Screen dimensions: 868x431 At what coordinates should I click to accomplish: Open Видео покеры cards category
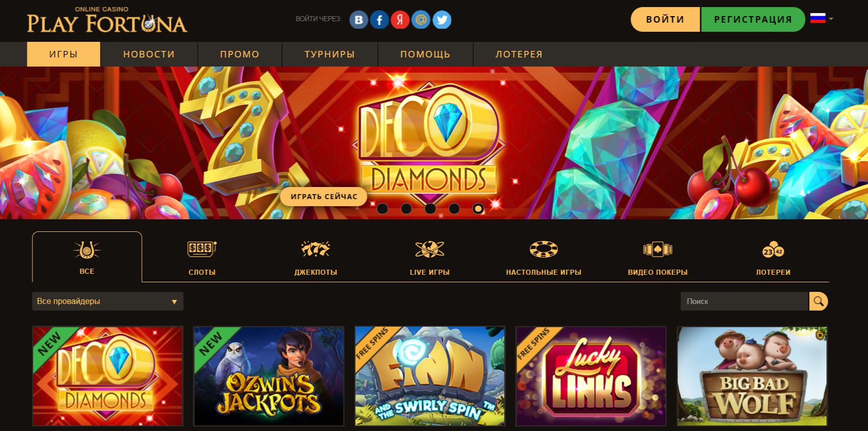[x=658, y=258]
